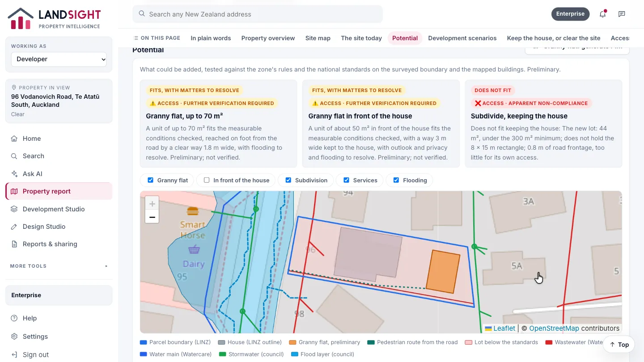The width and height of the screenshot is (644, 362).
Task: Click the Settings gear icon
Action: [14, 337]
